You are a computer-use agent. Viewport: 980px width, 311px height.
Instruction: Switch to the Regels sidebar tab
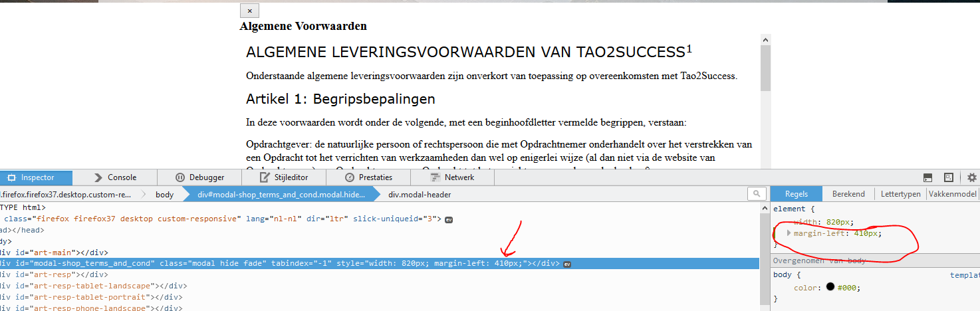(796, 194)
